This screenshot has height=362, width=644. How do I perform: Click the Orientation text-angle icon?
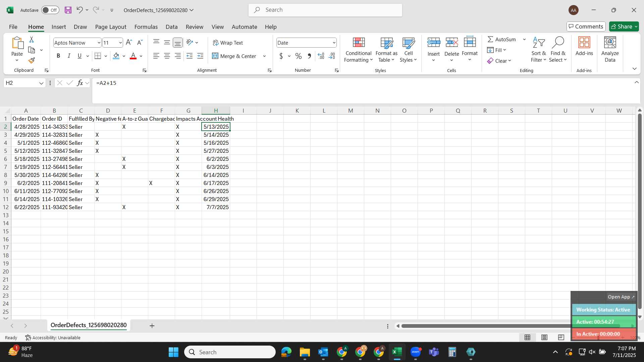[190, 42]
